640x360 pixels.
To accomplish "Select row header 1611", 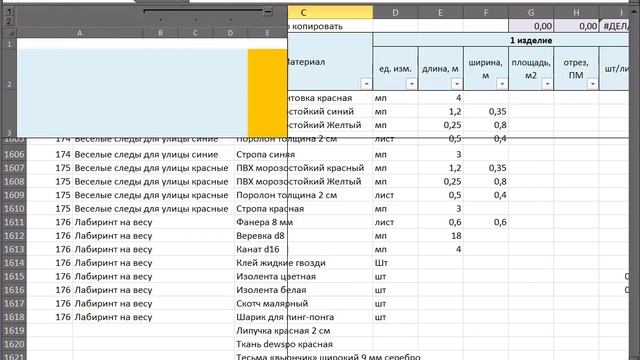I will click(14, 222).
